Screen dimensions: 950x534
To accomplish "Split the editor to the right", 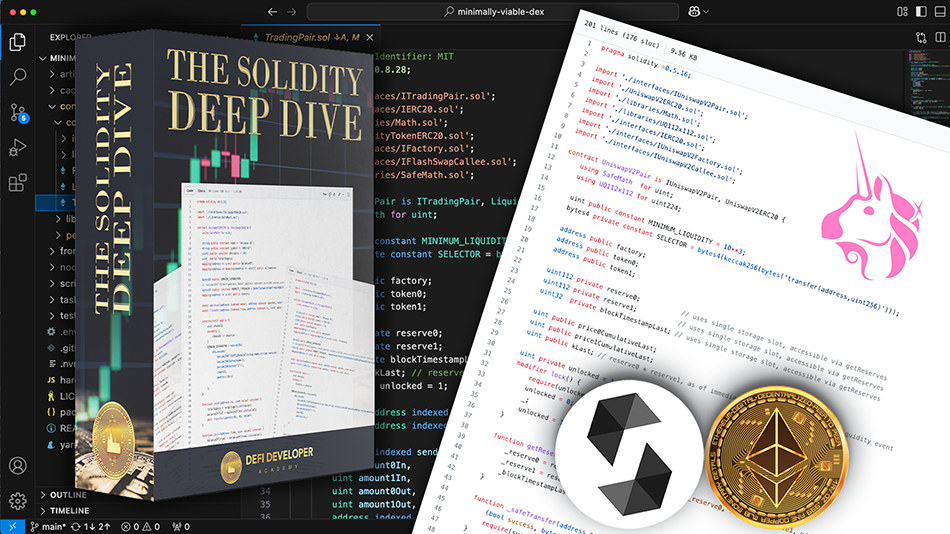I will pos(940,38).
